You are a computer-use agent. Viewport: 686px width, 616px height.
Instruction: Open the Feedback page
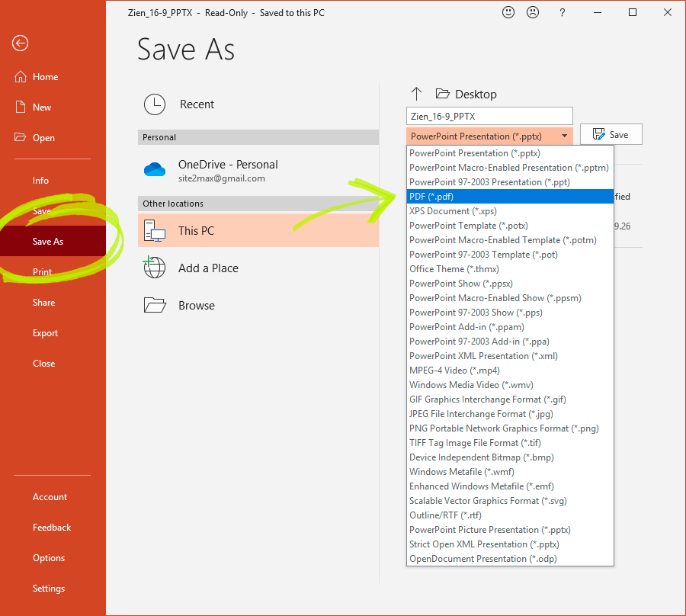52,528
